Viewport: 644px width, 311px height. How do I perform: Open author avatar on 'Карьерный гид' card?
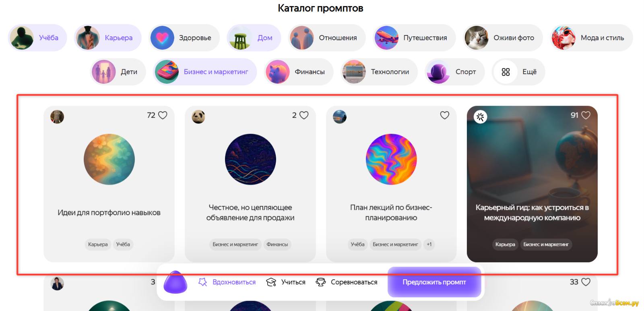pyautogui.click(x=480, y=117)
